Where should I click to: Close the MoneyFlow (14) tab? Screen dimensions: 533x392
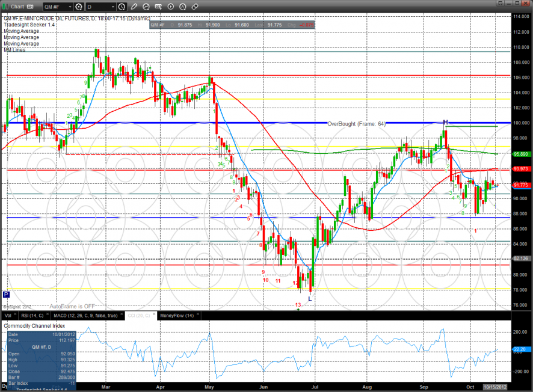point(199,315)
